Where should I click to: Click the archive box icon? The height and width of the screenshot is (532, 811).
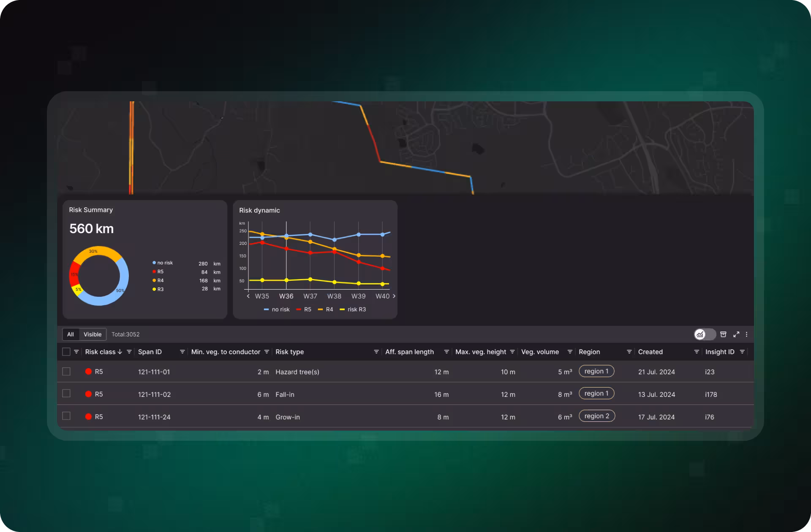tap(723, 334)
